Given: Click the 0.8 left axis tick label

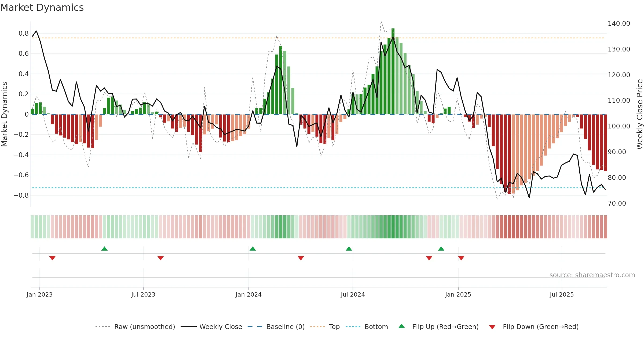Looking at the screenshot, I should [24, 34].
